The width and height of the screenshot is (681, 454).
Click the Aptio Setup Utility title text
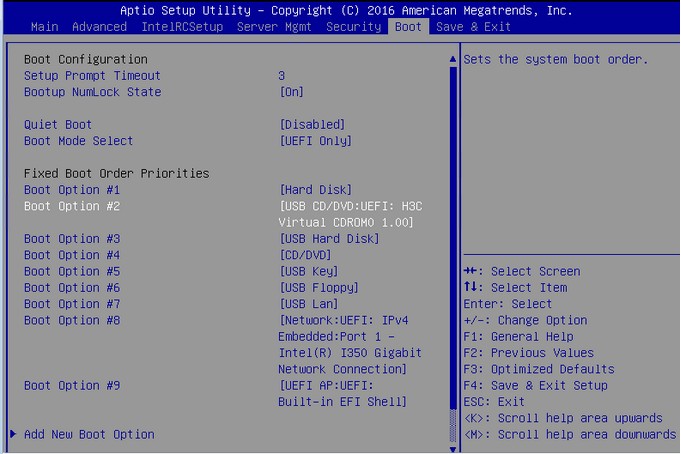pos(346,10)
